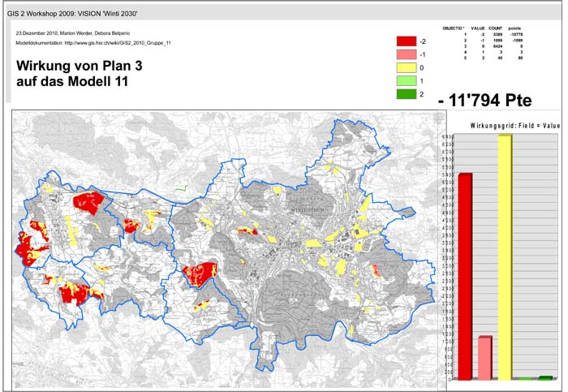Click the pink -1 legend swatch
568x392 pixels.
405,54
